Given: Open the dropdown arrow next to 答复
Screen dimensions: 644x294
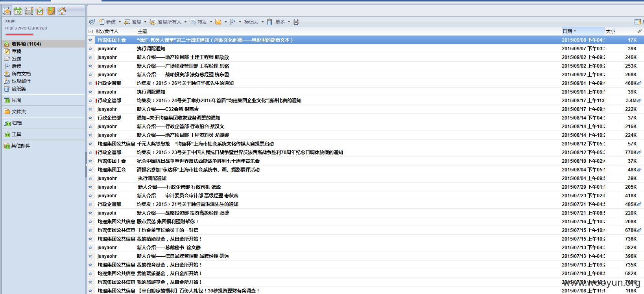Looking at the screenshot, I should pos(145,22).
